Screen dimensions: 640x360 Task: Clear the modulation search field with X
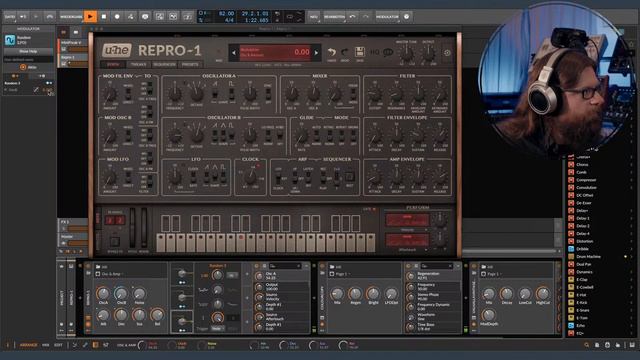(x=299, y=266)
